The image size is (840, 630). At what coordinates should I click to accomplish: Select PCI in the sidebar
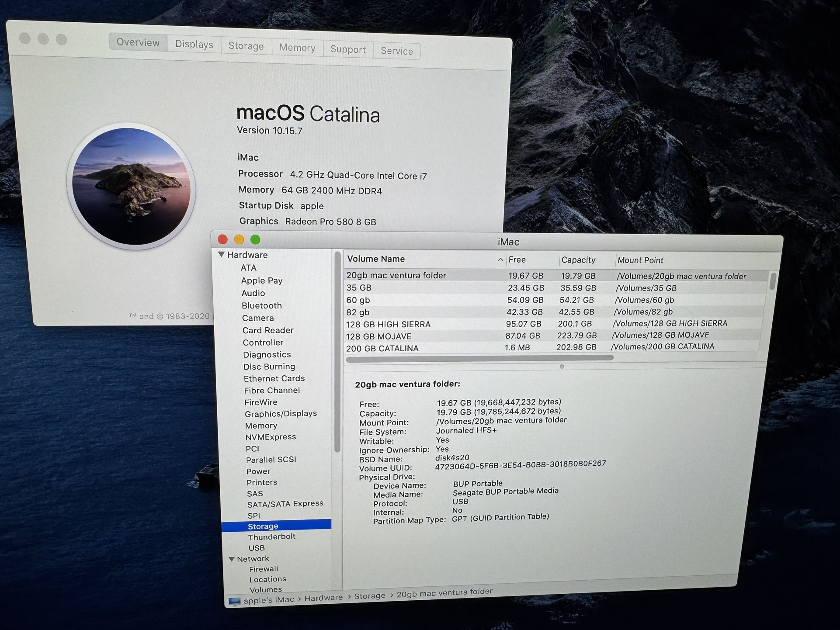[252, 449]
